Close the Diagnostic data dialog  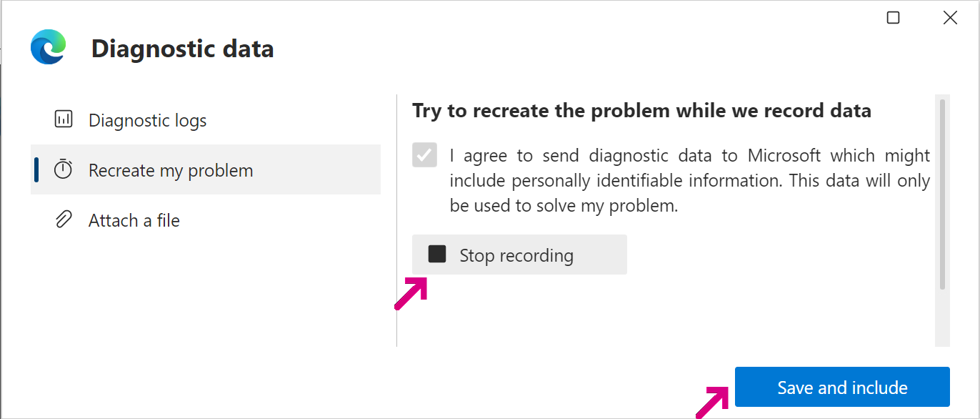click(x=950, y=18)
